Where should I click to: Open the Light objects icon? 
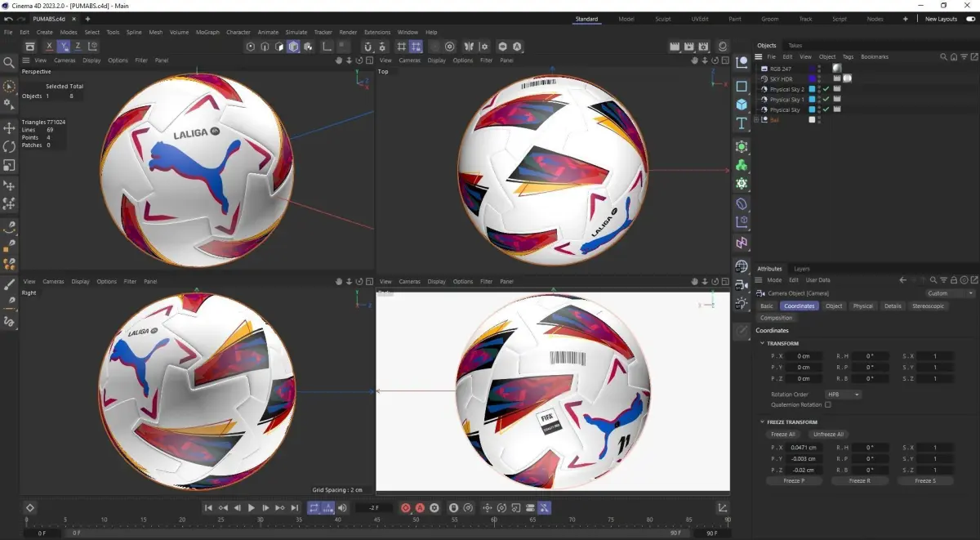pos(742,304)
